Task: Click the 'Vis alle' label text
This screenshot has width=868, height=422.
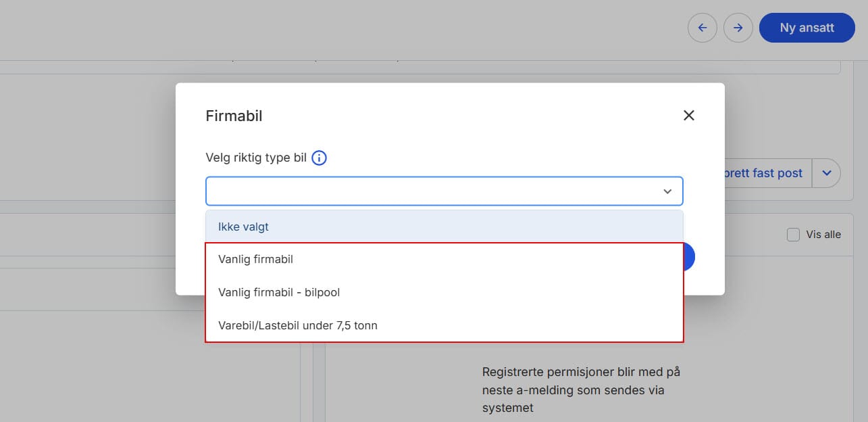Action: click(x=823, y=235)
